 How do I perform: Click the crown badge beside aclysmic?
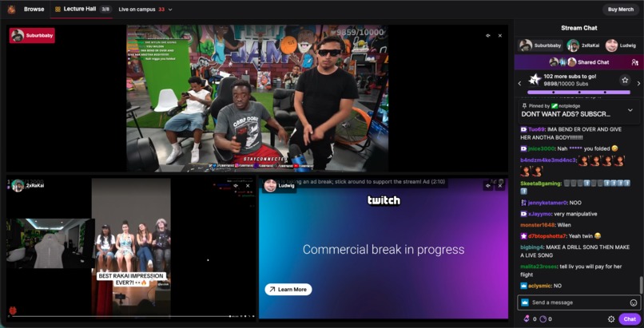523,286
